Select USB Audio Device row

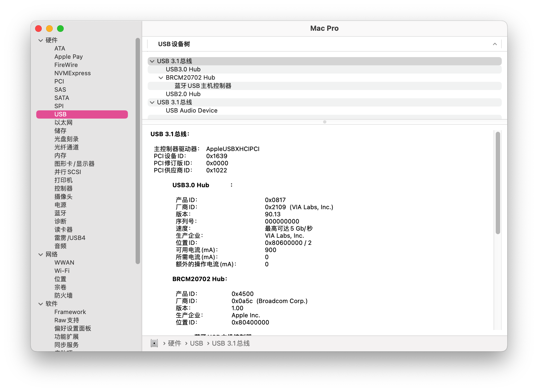191,111
